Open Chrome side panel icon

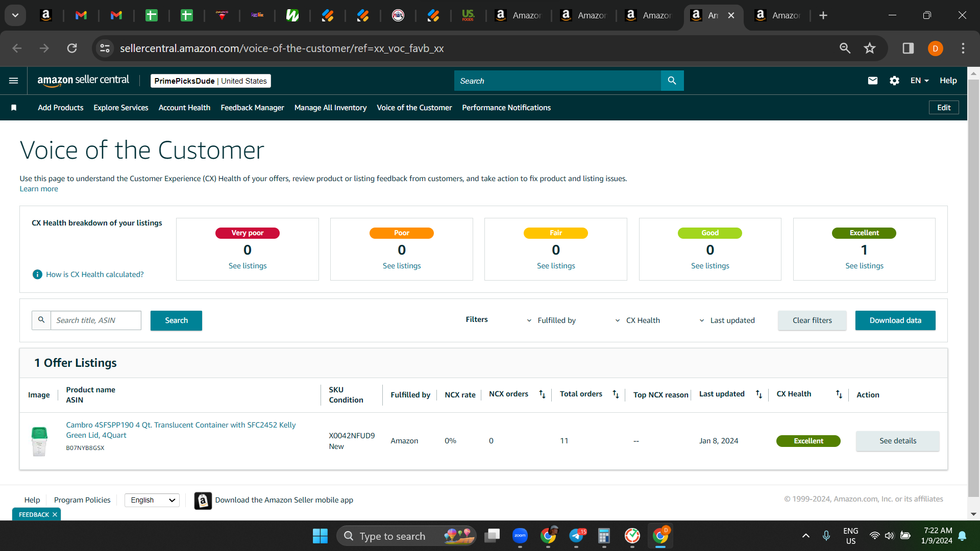(908, 48)
